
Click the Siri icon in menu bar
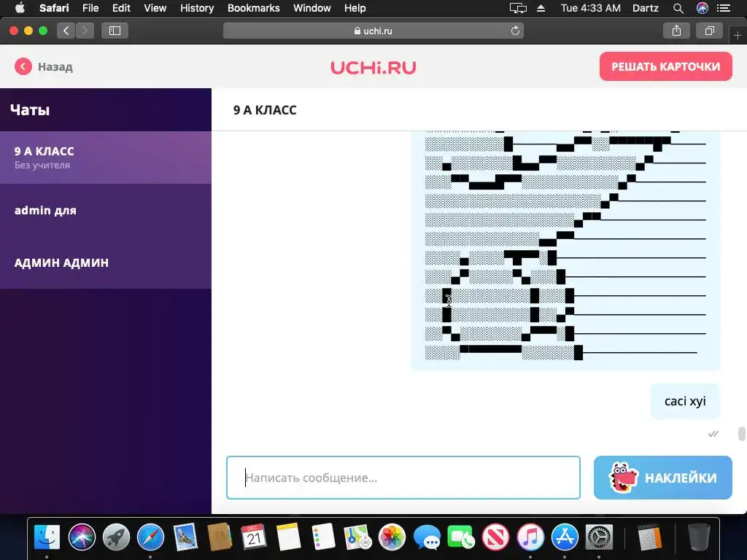click(703, 8)
